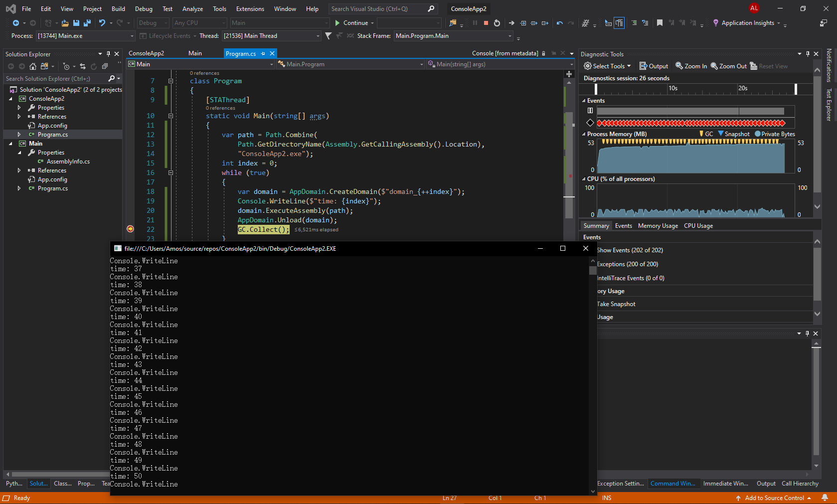Open the Analyze menu
The width and height of the screenshot is (837, 504).
tap(192, 8)
